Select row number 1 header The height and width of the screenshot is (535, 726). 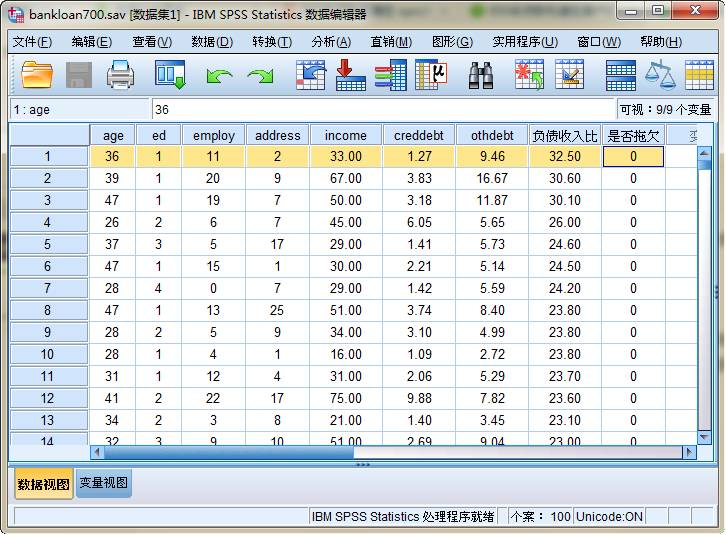click(x=48, y=157)
